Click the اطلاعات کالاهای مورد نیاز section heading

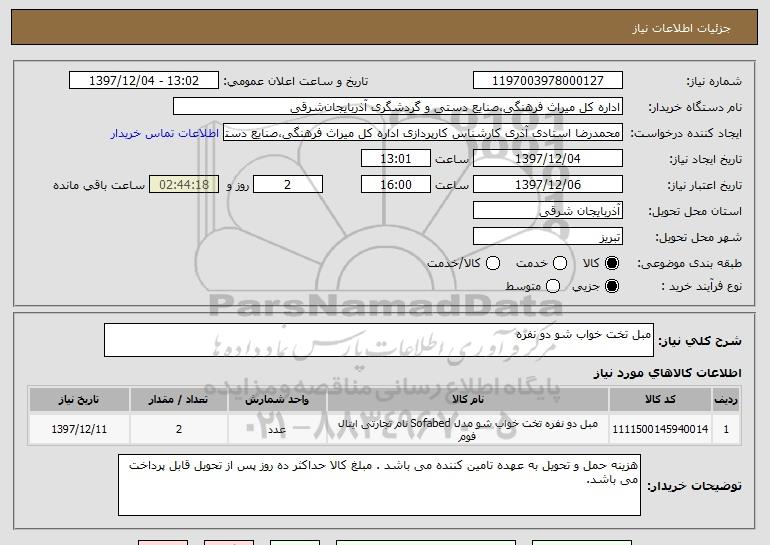[667, 373]
